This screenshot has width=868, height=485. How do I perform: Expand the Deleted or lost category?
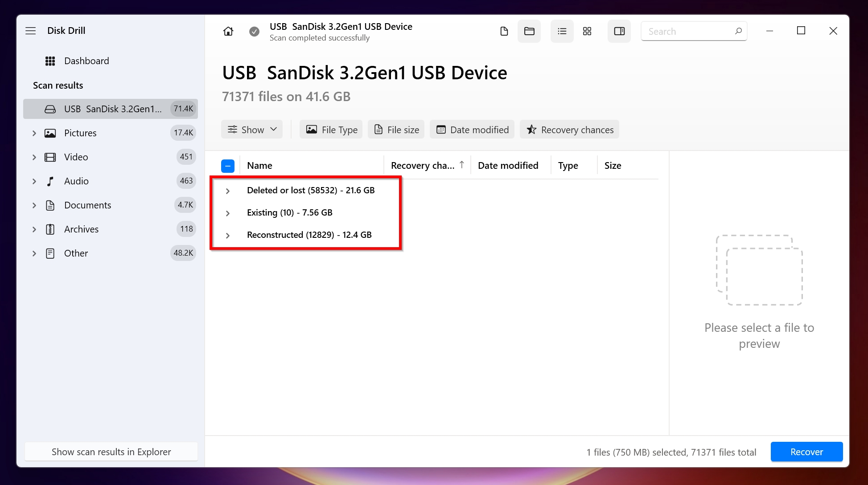tap(228, 190)
